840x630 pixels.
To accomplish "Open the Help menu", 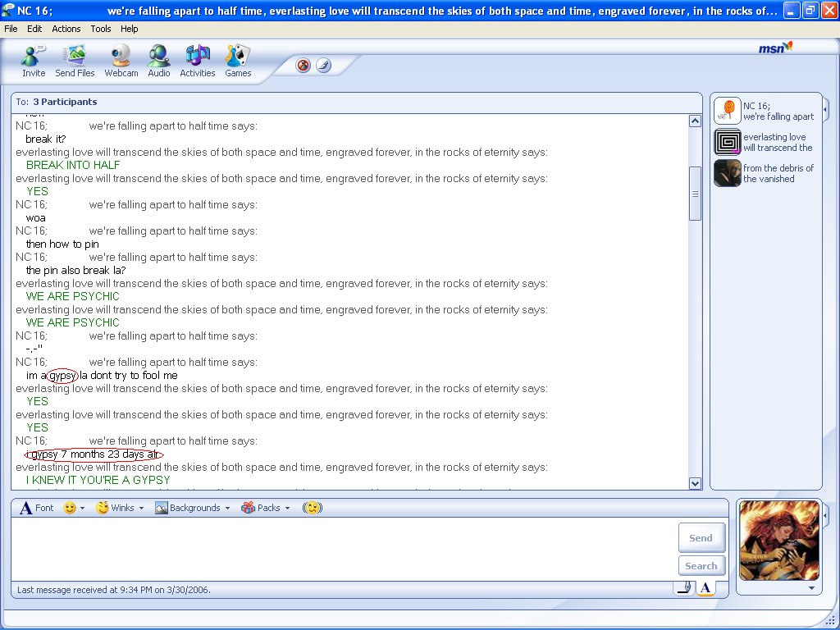I will point(129,29).
